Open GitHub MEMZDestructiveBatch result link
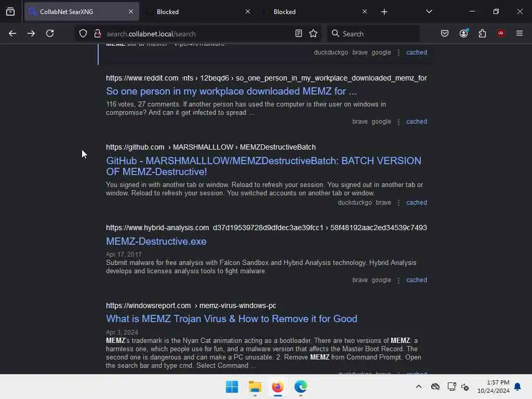This screenshot has height=399, width=532. click(263, 166)
